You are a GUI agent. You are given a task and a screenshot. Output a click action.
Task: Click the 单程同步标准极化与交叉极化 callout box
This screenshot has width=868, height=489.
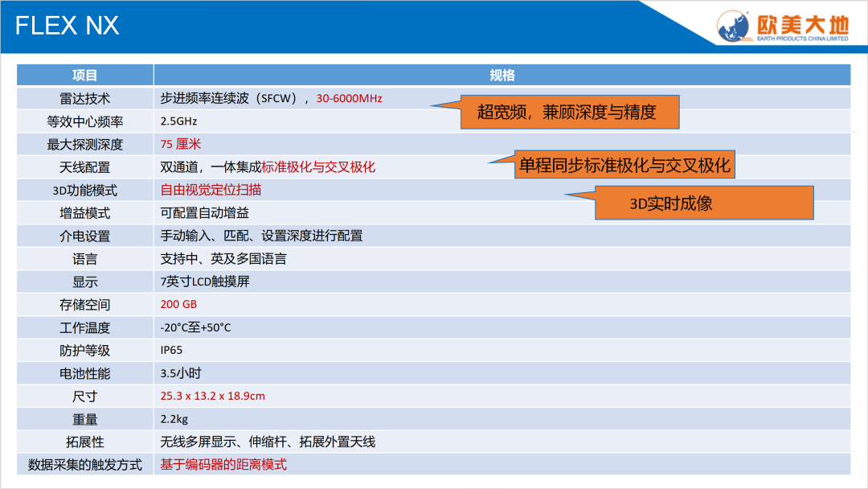pos(624,165)
